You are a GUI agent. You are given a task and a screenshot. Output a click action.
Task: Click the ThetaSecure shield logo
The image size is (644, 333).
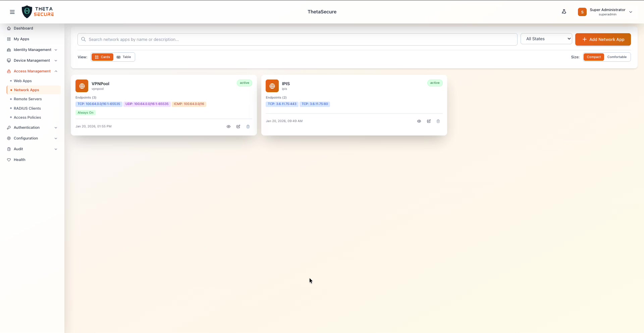pos(38,11)
